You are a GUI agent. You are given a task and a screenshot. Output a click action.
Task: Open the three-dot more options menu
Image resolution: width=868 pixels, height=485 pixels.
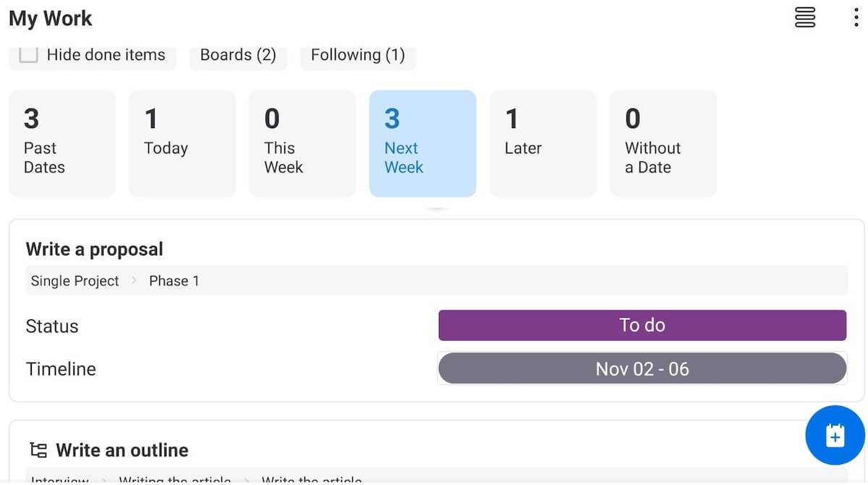(x=856, y=17)
